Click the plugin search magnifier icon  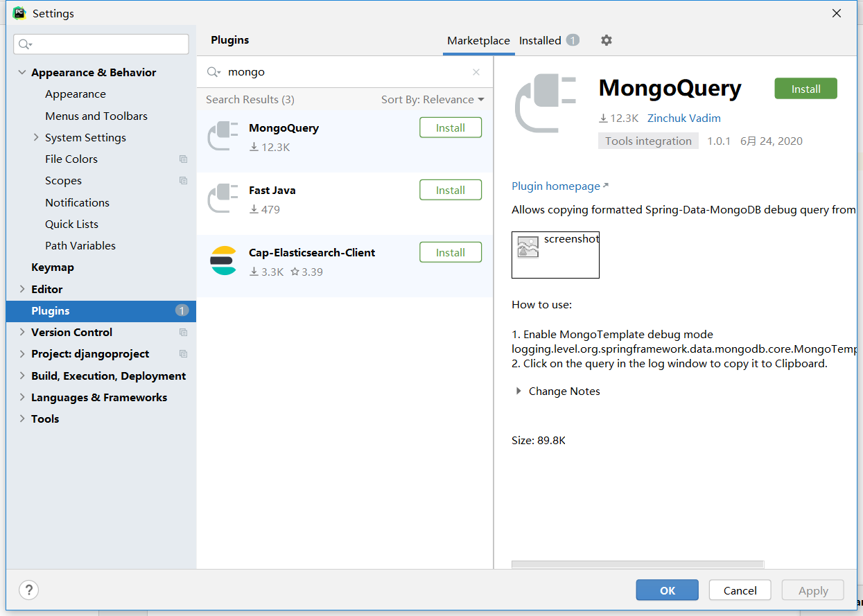[213, 72]
